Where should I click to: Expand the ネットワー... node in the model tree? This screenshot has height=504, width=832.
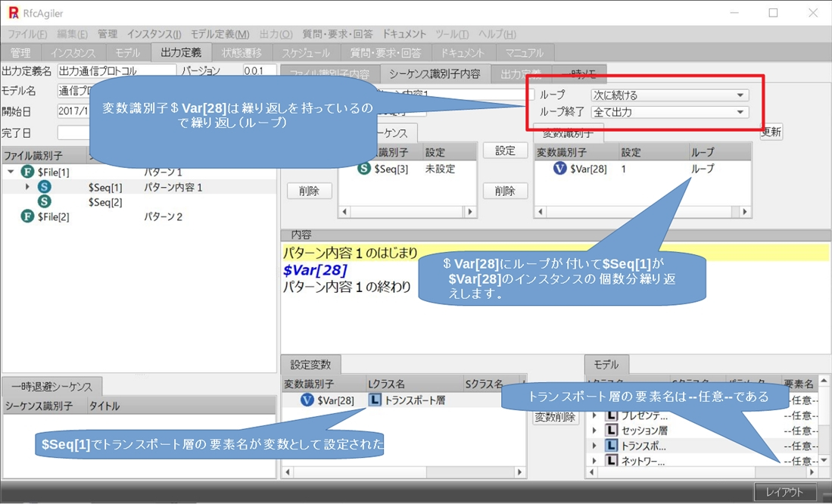pos(594,461)
